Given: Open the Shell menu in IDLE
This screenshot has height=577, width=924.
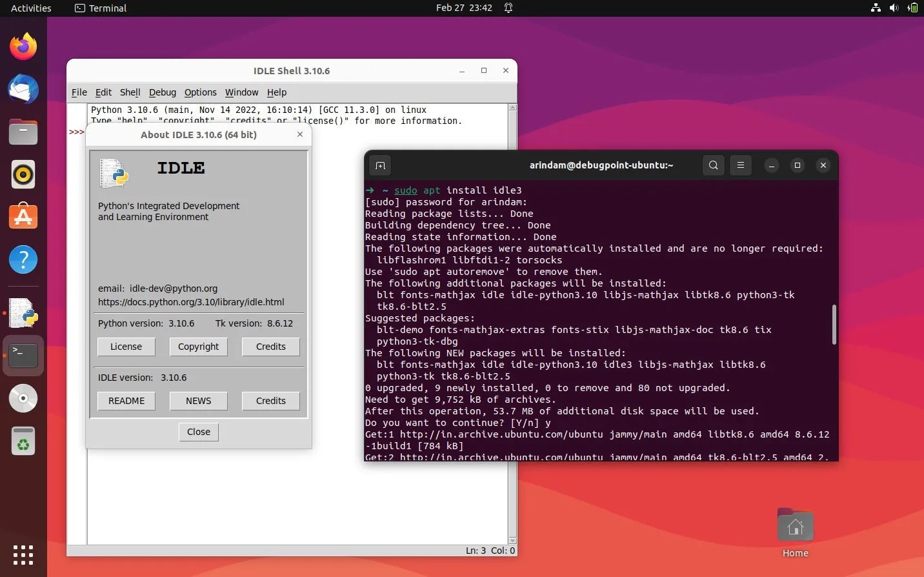Looking at the screenshot, I should [130, 92].
